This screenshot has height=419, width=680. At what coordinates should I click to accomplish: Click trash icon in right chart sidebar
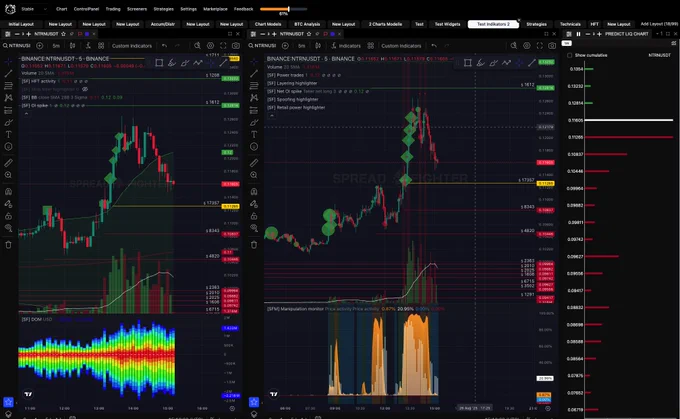pos(254,245)
